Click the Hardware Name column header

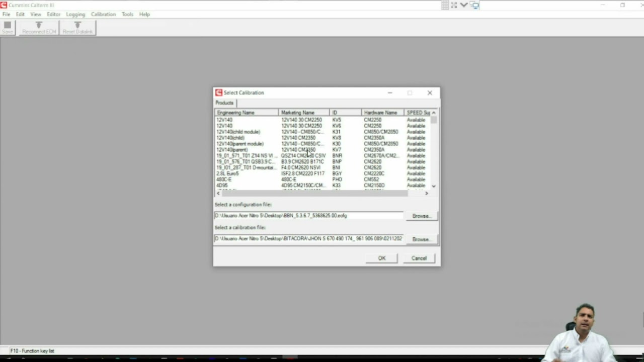pyautogui.click(x=383, y=113)
